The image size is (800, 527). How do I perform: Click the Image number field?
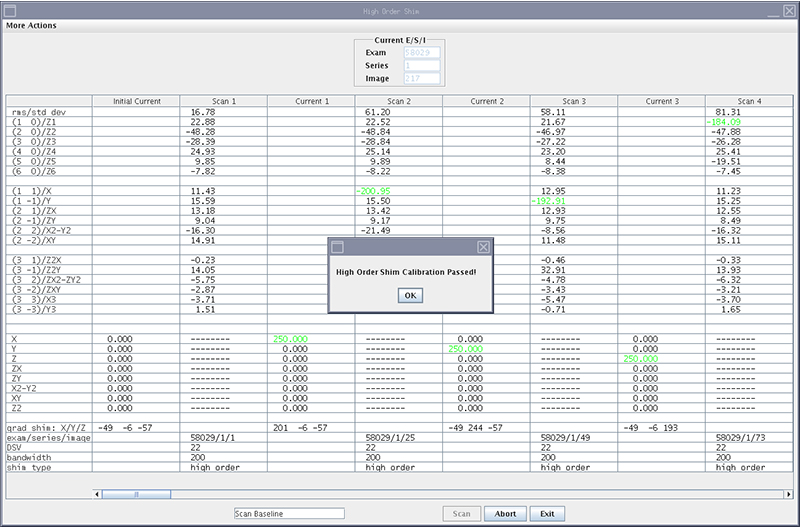421,78
